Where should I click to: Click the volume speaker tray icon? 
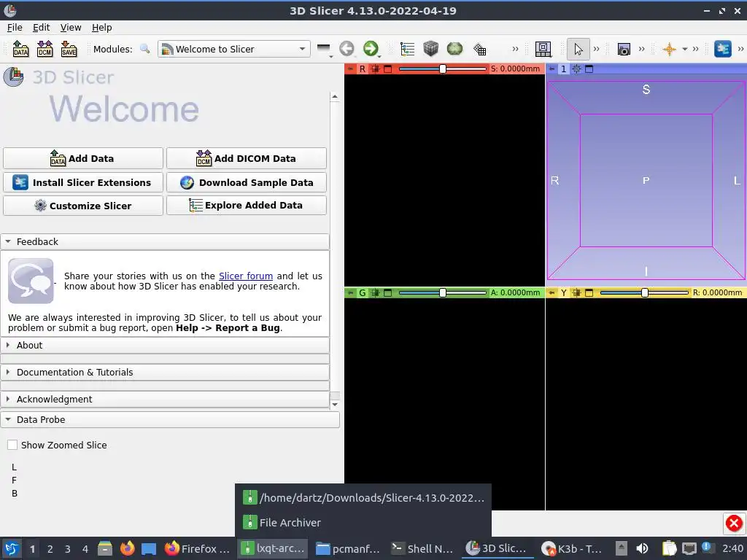point(642,548)
